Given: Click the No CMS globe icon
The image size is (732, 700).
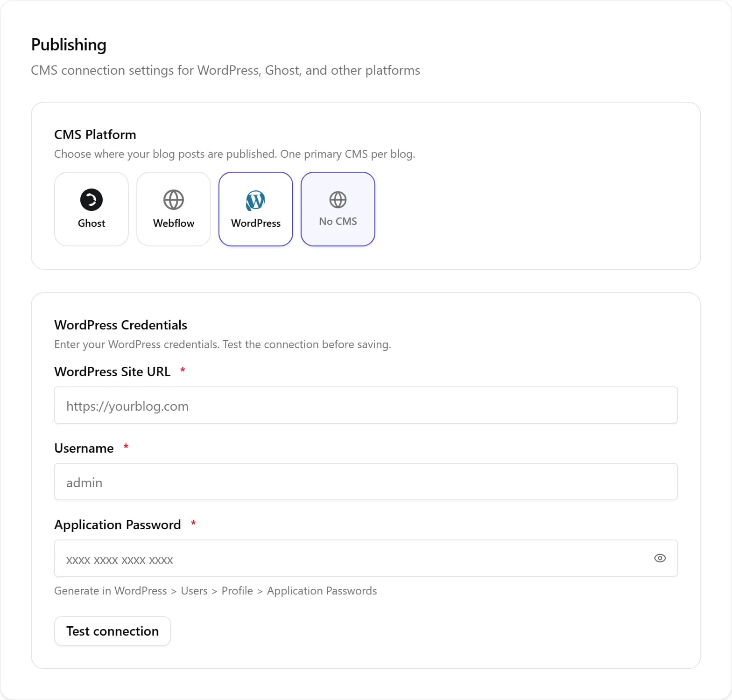Looking at the screenshot, I should (x=338, y=200).
